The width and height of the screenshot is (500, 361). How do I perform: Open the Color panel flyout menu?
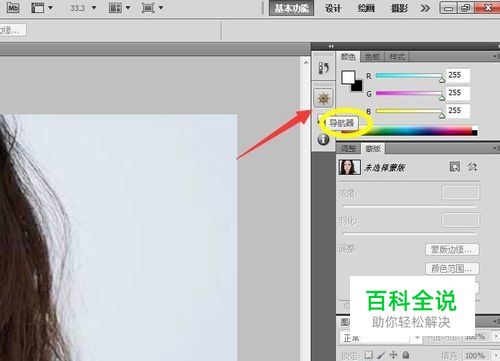(496, 57)
